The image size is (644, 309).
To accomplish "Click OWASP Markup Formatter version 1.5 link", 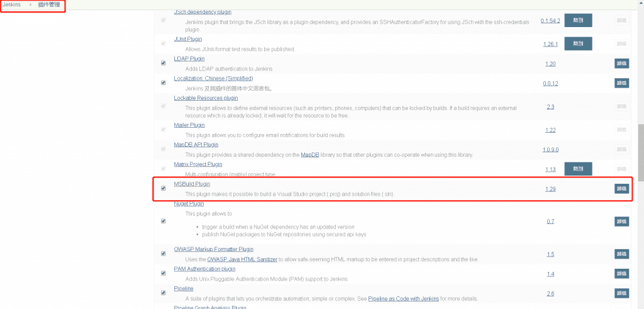I will click(x=550, y=254).
